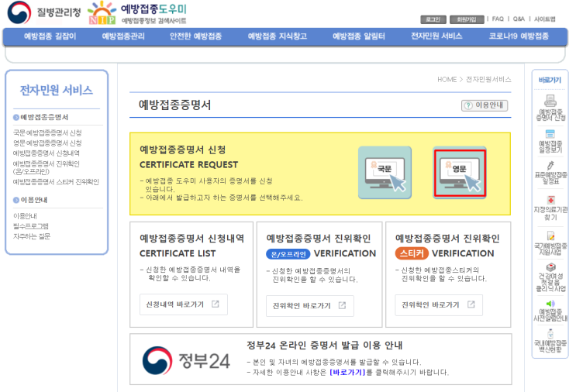Open the 예방접종도우미 NIP logo
This screenshot has width=576, height=392.
pos(137,12)
